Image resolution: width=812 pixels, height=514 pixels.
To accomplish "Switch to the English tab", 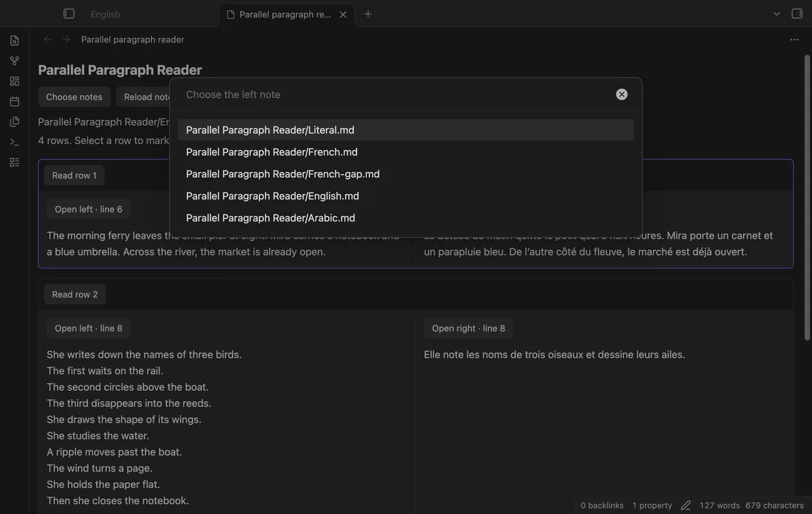I will (x=106, y=14).
